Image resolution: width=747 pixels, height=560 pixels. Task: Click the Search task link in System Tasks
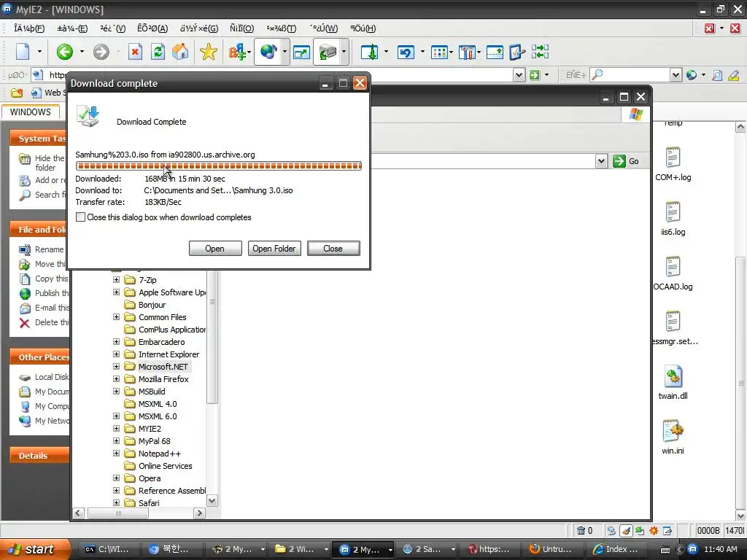point(50,194)
